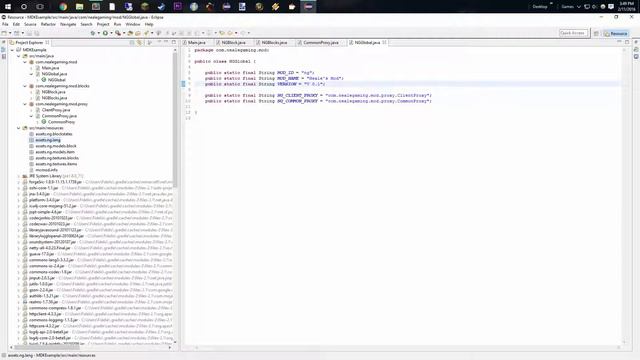The image size is (640, 360).
Task: Select NGBlock.java in Project Explorer
Action: (x=53, y=92)
